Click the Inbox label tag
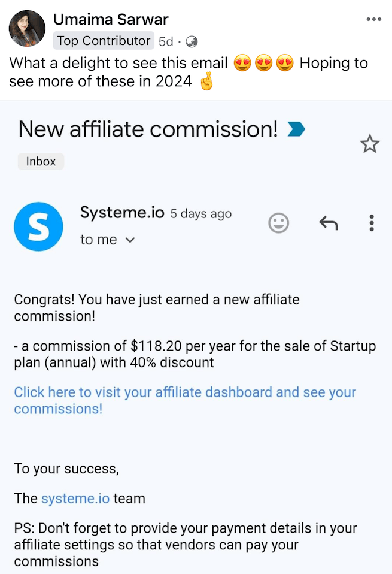The image size is (392, 574). (x=41, y=161)
